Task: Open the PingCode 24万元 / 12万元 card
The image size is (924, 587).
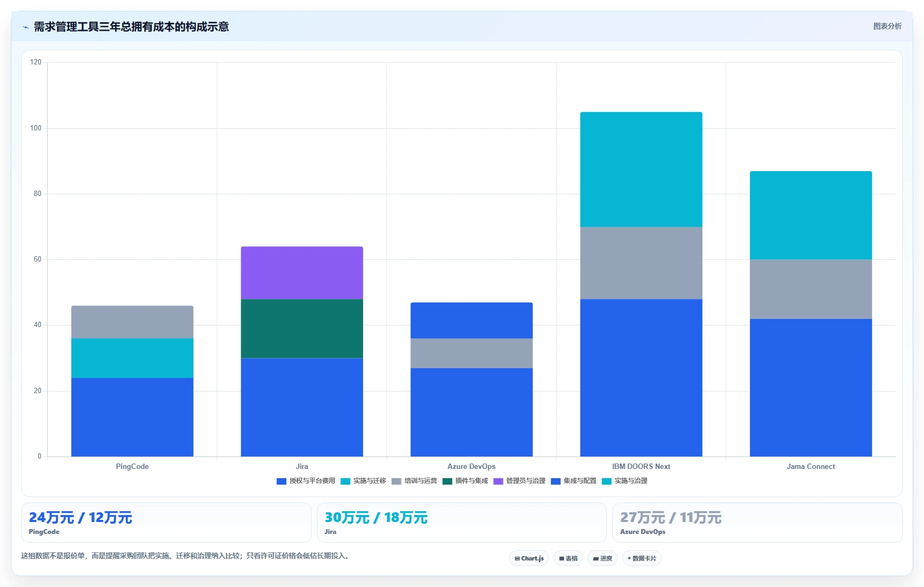Action: 166,523
